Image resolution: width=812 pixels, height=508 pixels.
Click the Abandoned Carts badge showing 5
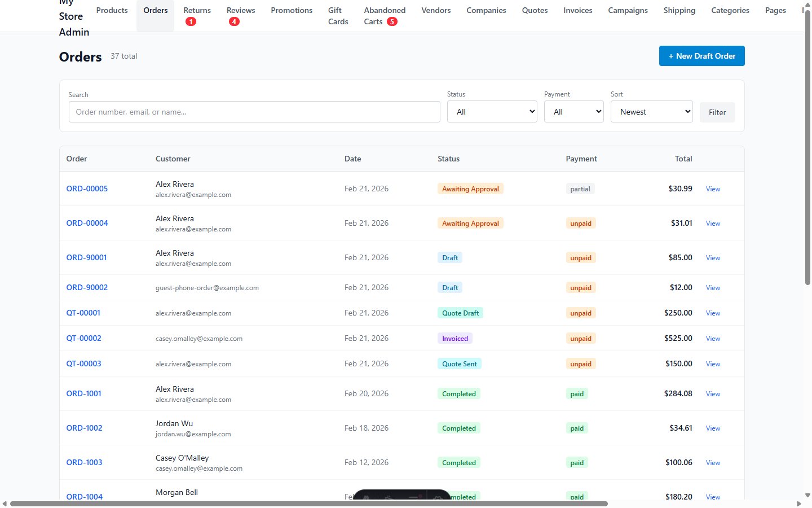coord(392,21)
